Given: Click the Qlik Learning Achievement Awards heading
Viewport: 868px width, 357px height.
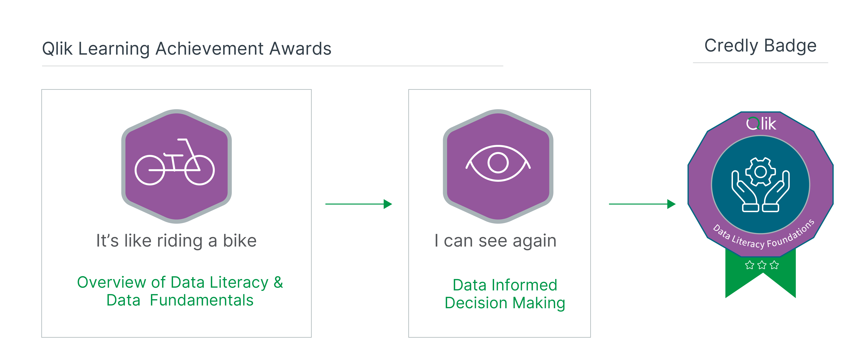Looking at the screenshot, I should [187, 49].
